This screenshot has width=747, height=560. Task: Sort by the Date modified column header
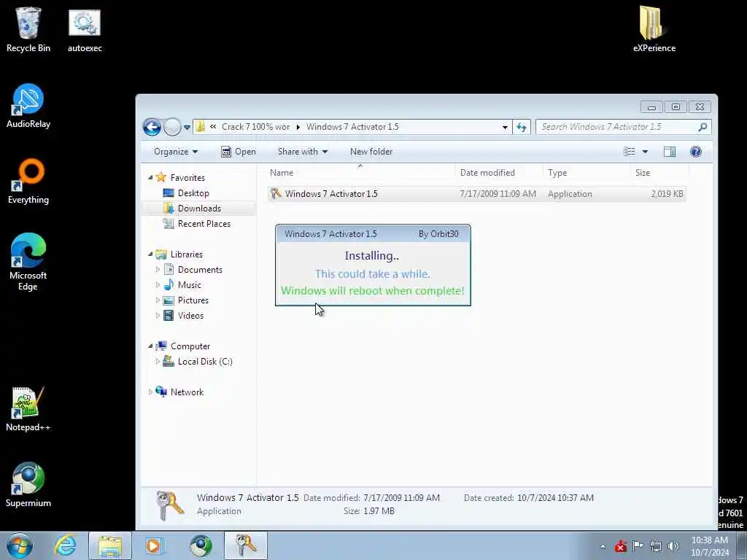499,172
